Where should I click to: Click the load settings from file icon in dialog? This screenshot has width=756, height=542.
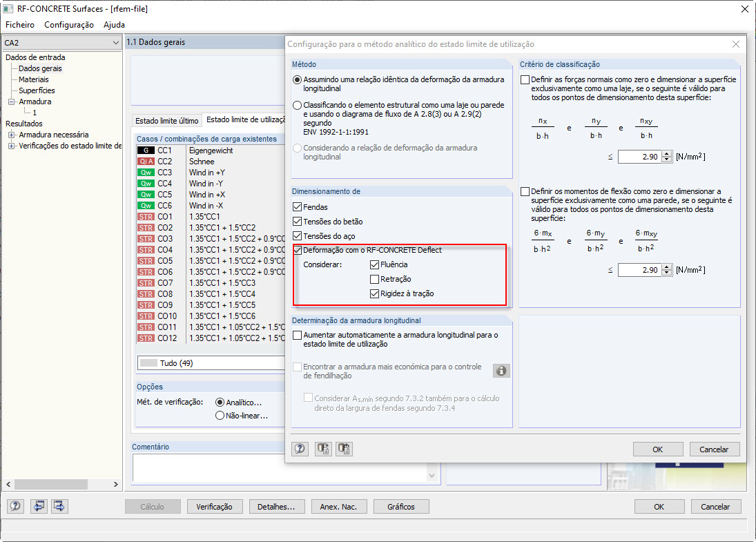(x=344, y=449)
